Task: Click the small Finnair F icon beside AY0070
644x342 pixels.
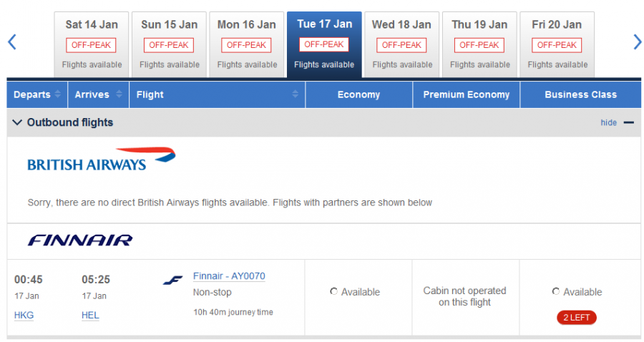Action: [x=172, y=280]
